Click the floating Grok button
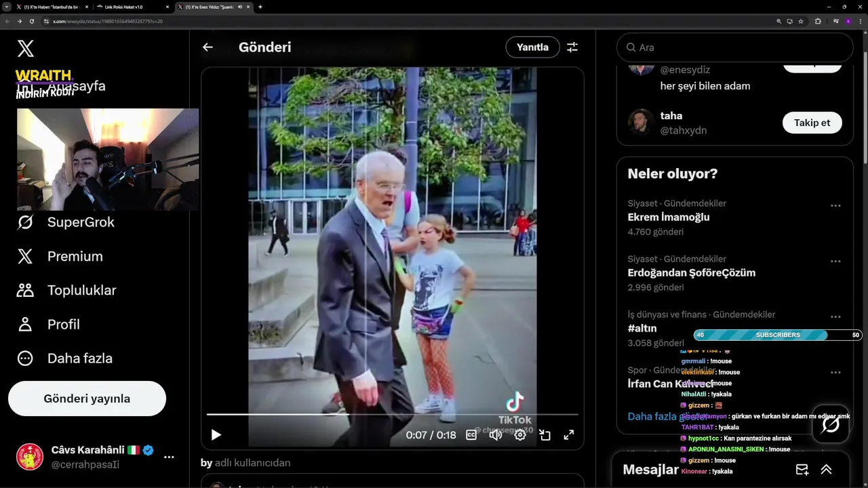The height and width of the screenshot is (488, 868). tap(831, 424)
